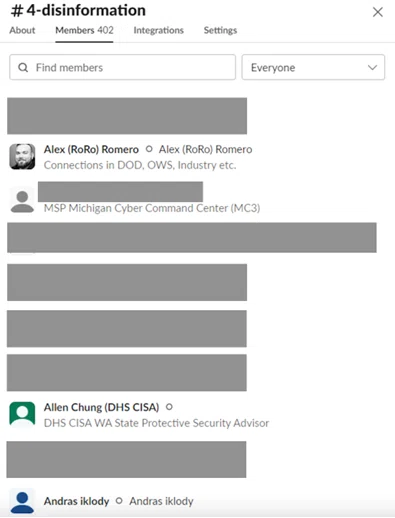Select the Allen Chung (DHS CISA) member name
Screen dimensions: 395x518
click(101, 407)
